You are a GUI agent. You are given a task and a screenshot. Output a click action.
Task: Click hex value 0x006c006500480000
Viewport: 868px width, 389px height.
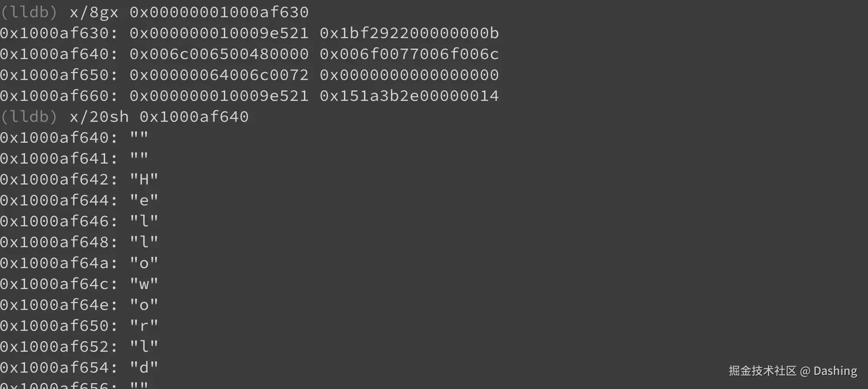click(x=219, y=54)
